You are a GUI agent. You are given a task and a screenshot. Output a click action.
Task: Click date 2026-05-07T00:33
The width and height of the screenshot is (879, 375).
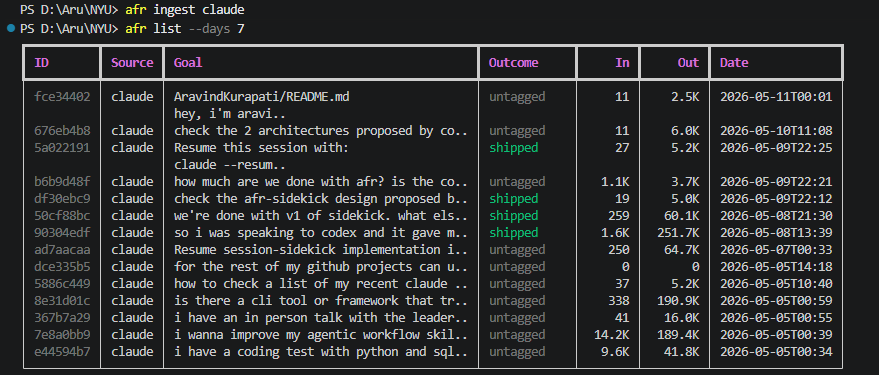click(x=776, y=249)
